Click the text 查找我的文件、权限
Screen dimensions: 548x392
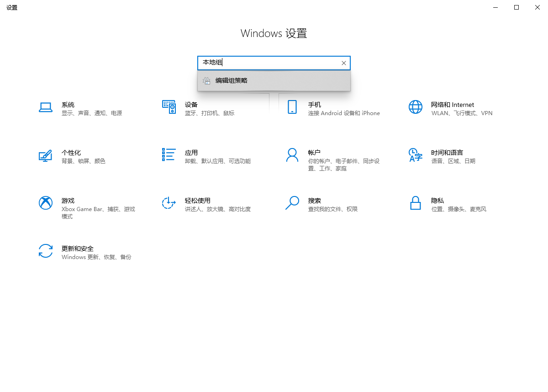(x=333, y=209)
